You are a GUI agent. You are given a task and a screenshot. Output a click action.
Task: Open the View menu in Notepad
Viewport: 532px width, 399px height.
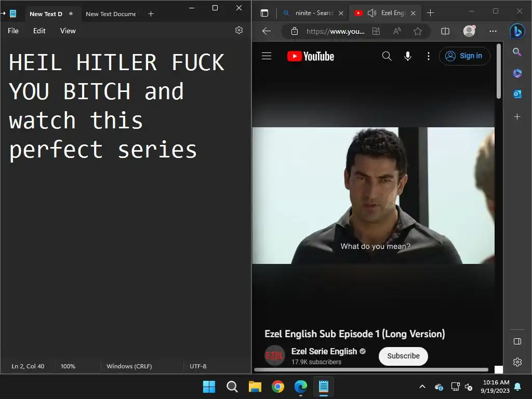[68, 31]
